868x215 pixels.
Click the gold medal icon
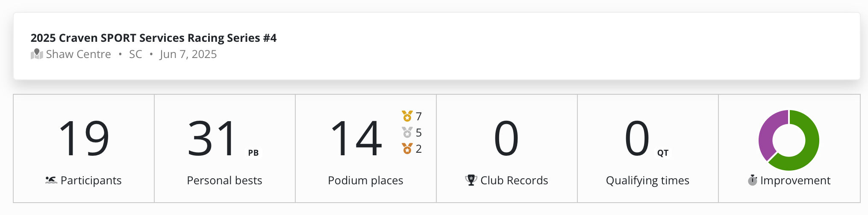click(x=407, y=116)
